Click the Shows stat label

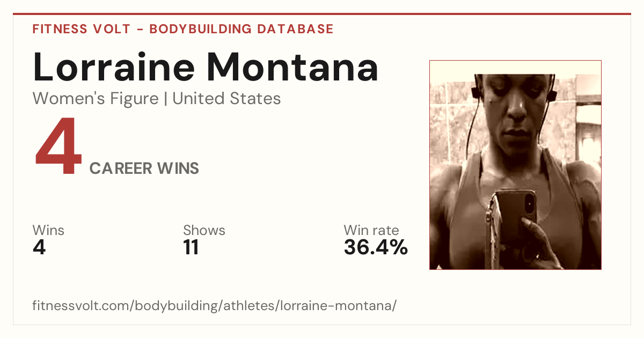[204, 230]
